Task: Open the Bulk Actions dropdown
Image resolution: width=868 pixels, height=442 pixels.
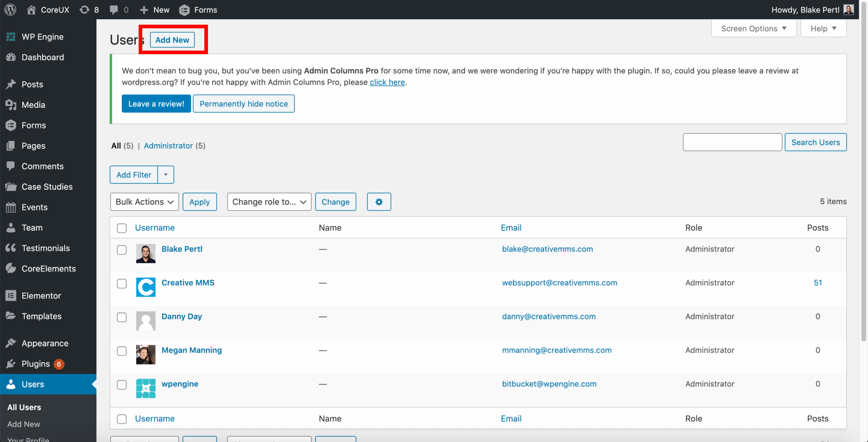Action: (x=144, y=202)
